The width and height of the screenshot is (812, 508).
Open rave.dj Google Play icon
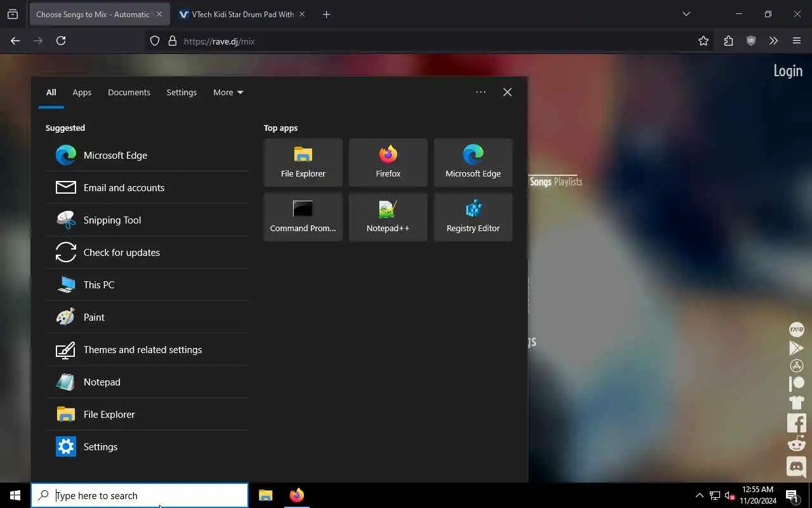[x=796, y=347]
